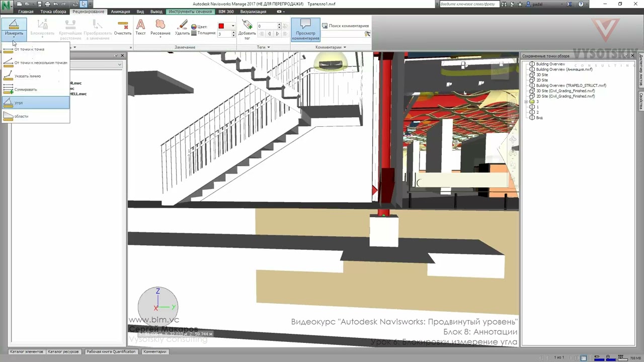Click the quick find comments search icon
Screen dimensions: 644x362
click(368, 34)
